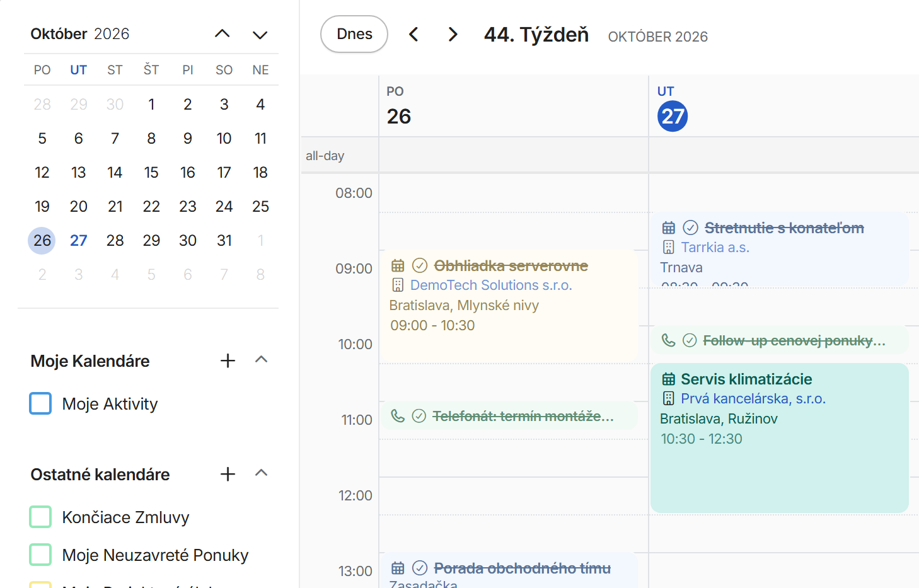Go to the next month in mini calendar
This screenshot has width=919, height=588.
click(260, 34)
